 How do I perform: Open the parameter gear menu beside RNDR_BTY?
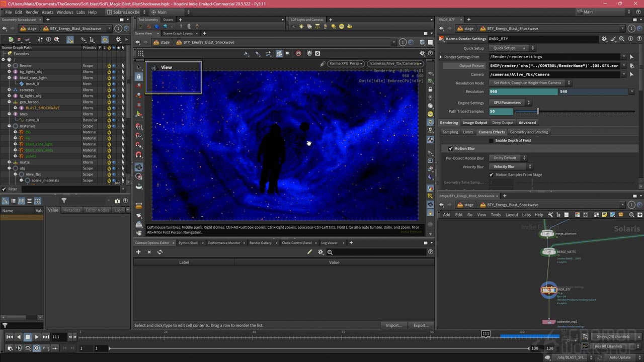(x=605, y=39)
